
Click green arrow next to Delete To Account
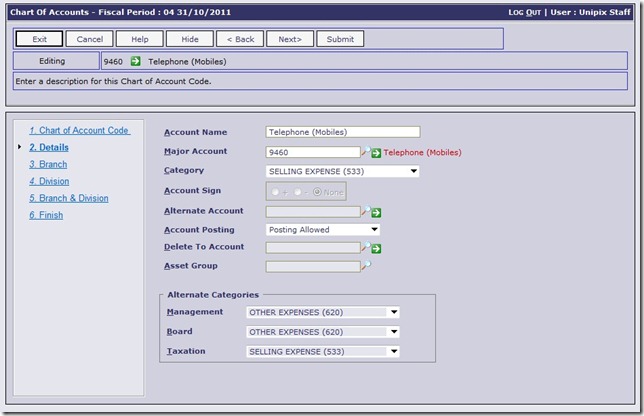(377, 248)
